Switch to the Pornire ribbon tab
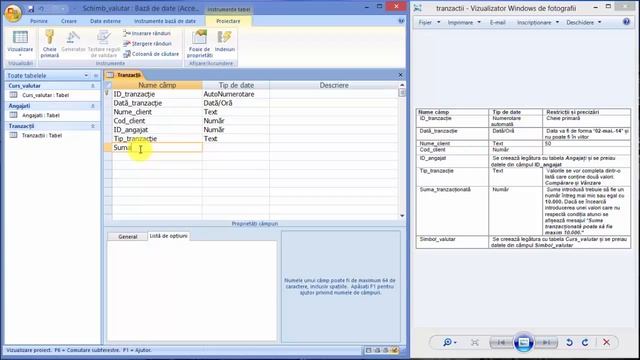Screen dimensions: 640x360 click(39, 21)
